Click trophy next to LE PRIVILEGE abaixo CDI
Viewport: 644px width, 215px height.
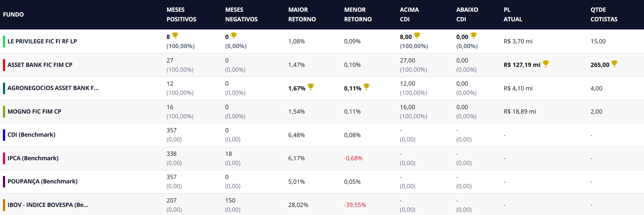[473, 36]
